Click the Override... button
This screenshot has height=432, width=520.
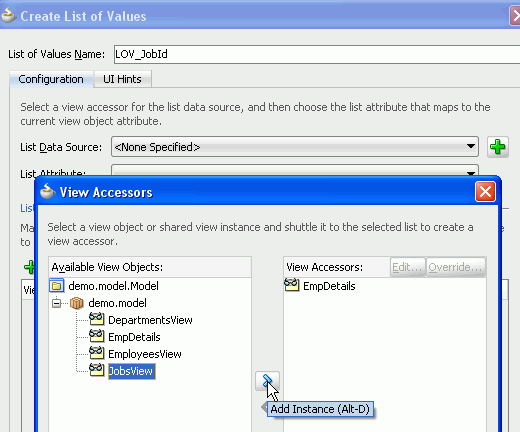(455, 267)
